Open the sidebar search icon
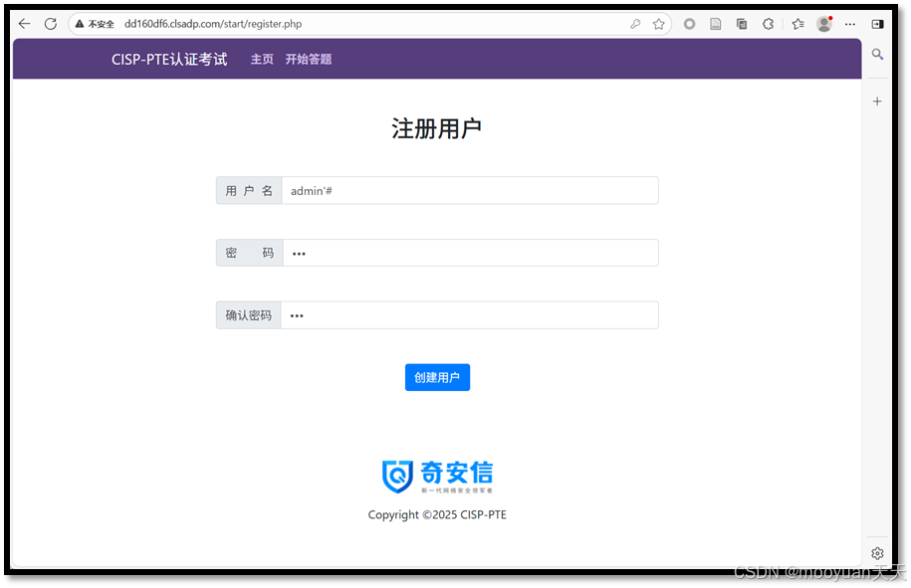The height and width of the screenshot is (588, 911). click(877, 55)
